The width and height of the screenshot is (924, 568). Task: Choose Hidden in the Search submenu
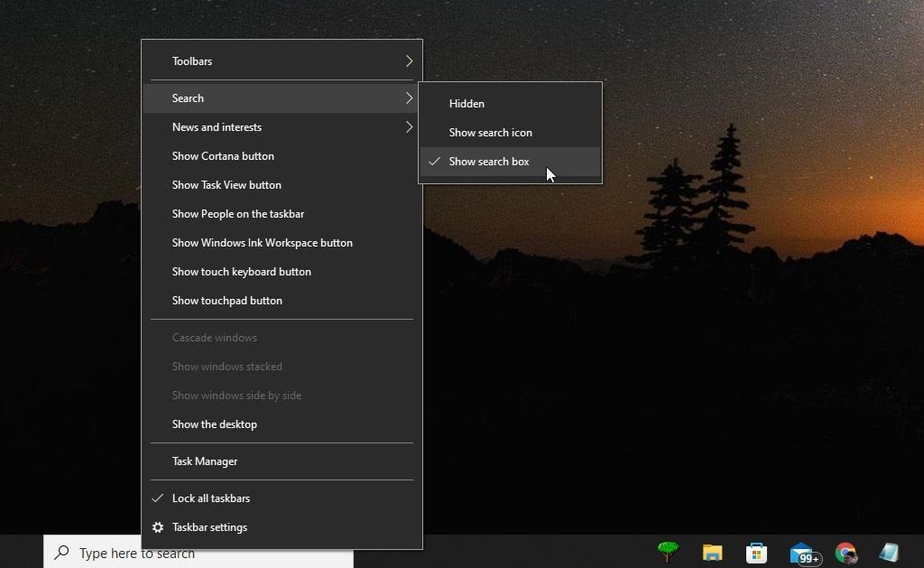point(467,104)
